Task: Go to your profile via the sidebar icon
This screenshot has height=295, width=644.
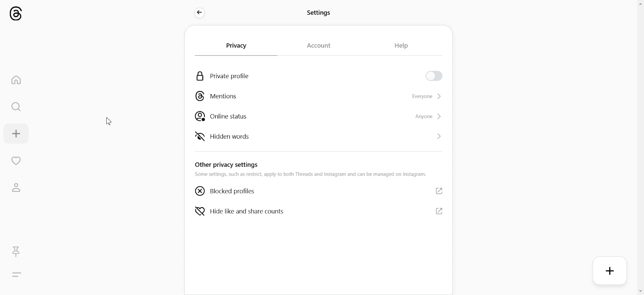Action: [15, 187]
